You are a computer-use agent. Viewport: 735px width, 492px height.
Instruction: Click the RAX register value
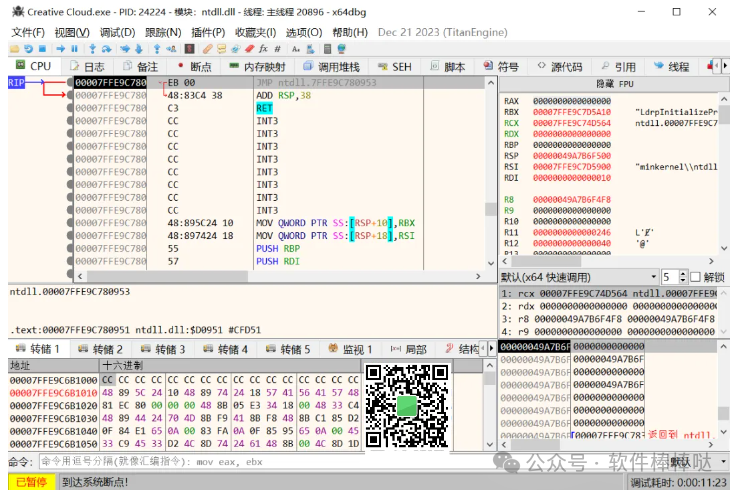[571, 101]
